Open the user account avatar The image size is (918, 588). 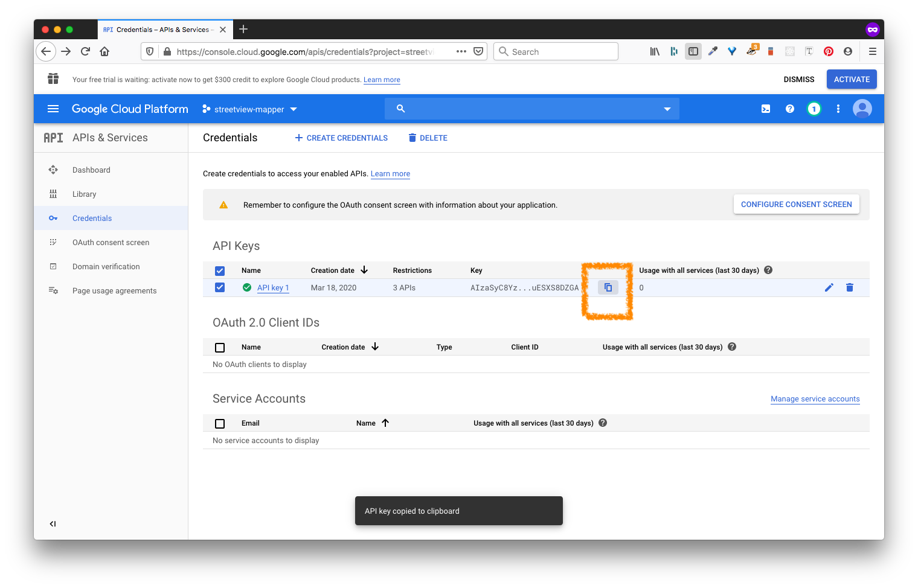point(862,109)
